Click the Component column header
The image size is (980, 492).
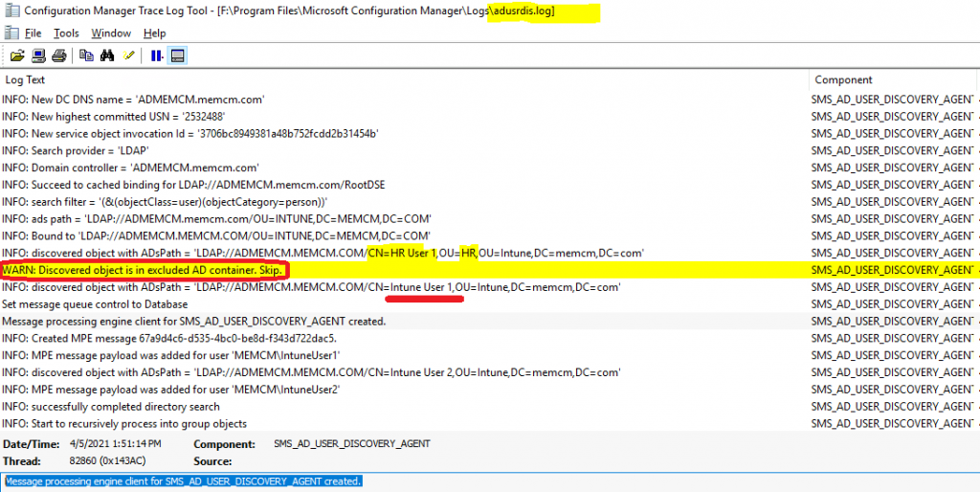click(x=895, y=80)
